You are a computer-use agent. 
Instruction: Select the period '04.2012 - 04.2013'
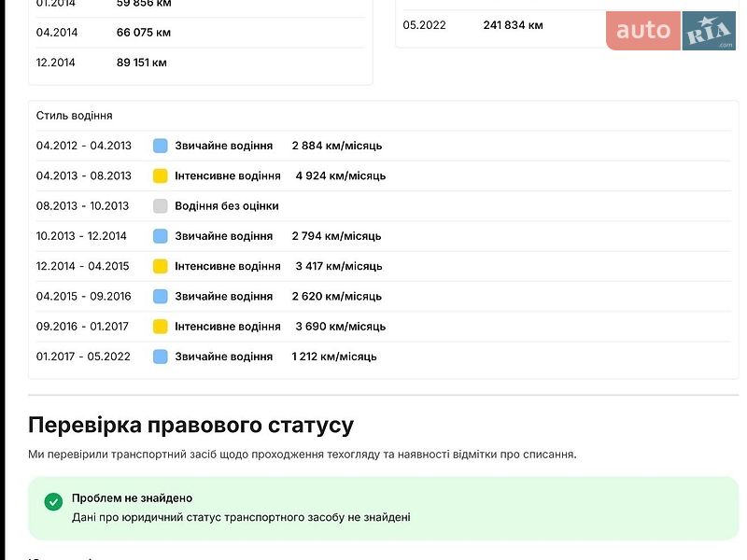[x=84, y=146]
